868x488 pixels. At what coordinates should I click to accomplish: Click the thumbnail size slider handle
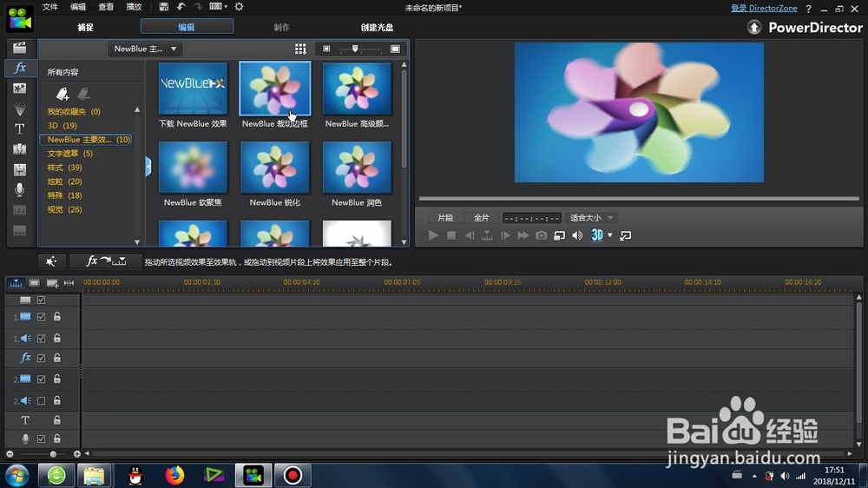(355, 49)
